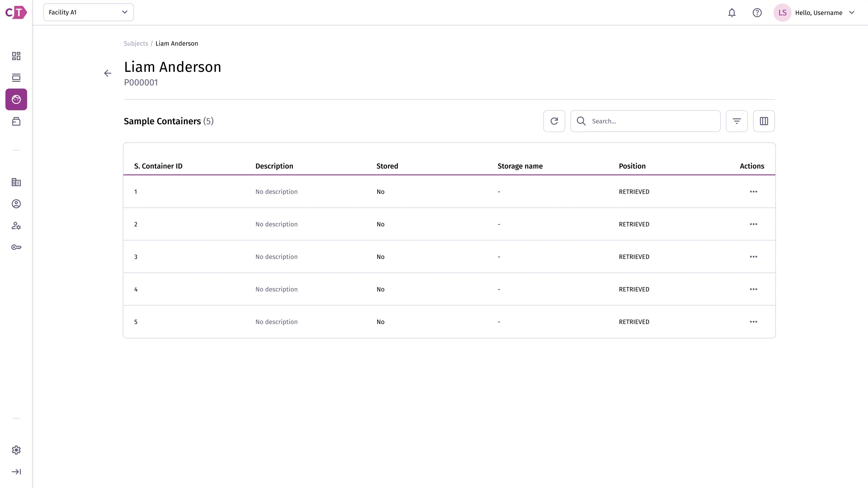Sort by Position column header
This screenshot has height=488, width=868.
[632, 166]
